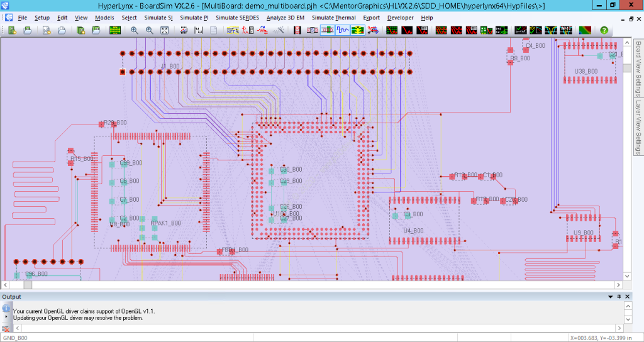This screenshot has height=342, width=644.
Task: Click the Open MultiBoard Project icon
Action: coord(96,30)
